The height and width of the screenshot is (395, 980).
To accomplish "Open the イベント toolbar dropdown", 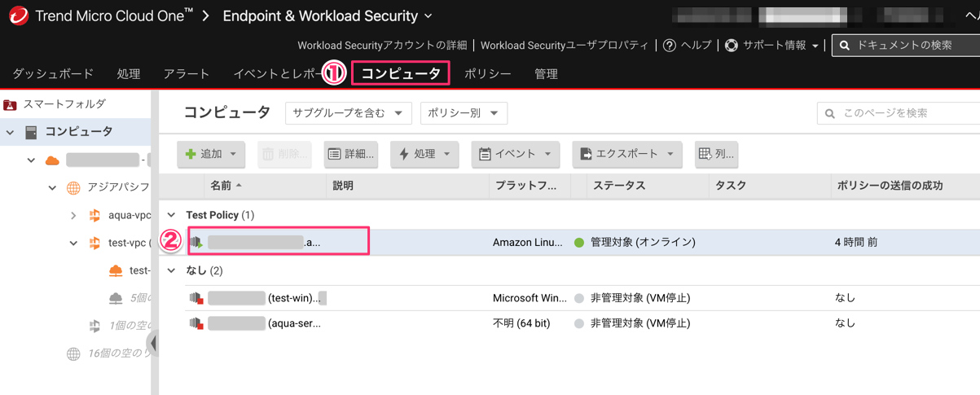I will tap(516, 154).
